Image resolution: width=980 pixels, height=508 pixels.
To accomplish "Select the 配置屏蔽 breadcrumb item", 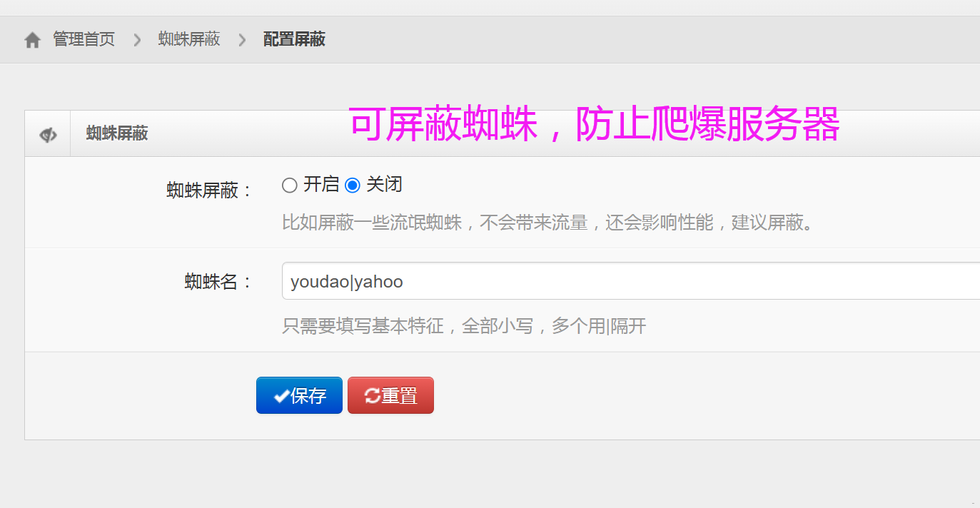I will tap(294, 39).
